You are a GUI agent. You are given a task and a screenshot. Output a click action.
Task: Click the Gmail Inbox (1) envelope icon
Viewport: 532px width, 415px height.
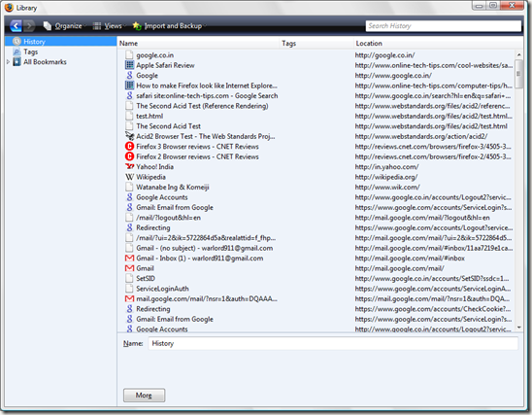coord(129,259)
